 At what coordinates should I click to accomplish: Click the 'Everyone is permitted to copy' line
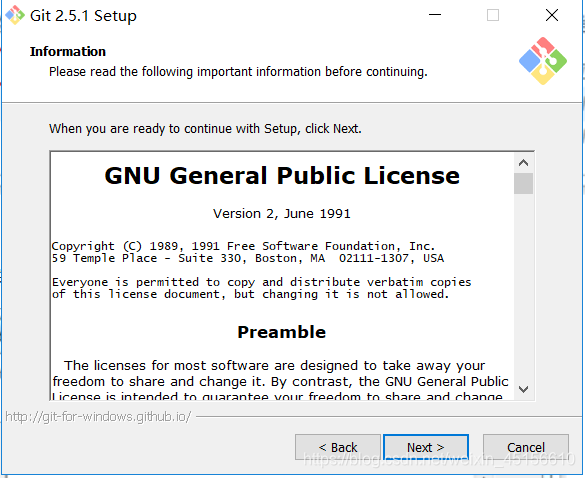262,282
